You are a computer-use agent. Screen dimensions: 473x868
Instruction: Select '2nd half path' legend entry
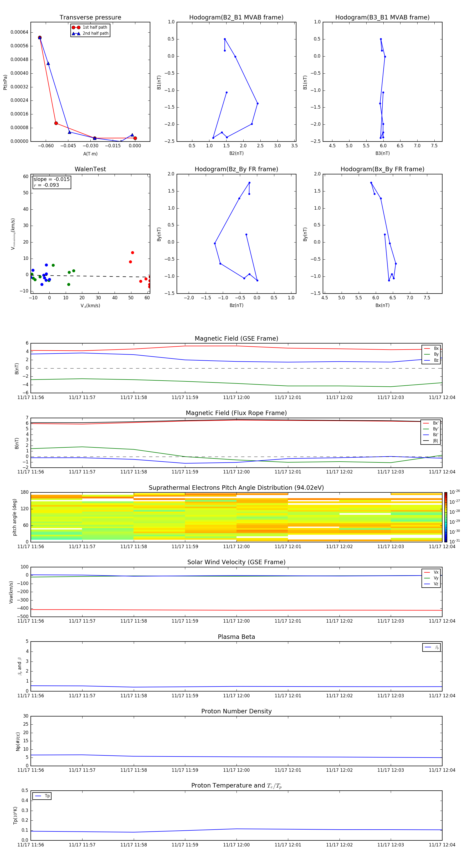point(90,33)
